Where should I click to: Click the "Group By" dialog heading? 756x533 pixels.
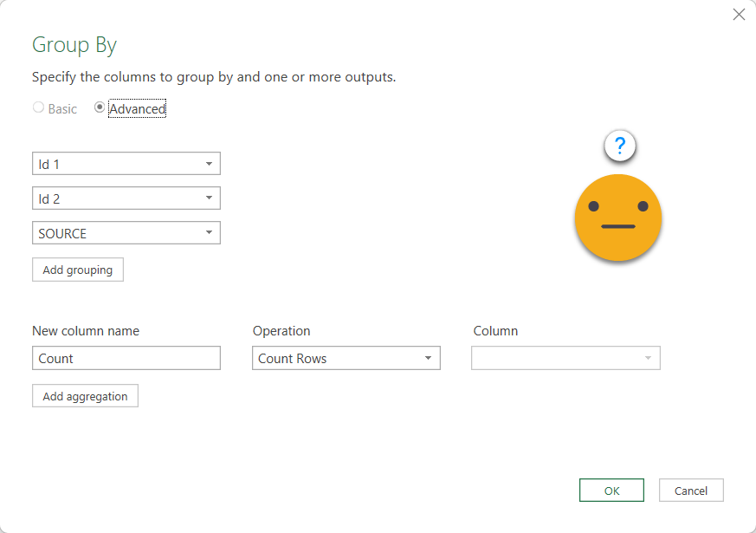pyautogui.click(x=74, y=45)
